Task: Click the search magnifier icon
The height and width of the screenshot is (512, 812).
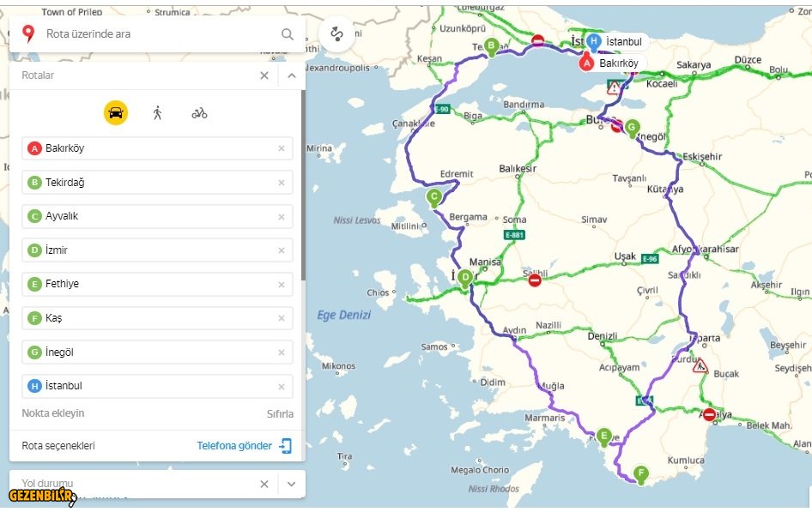Action: click(288, 34)
